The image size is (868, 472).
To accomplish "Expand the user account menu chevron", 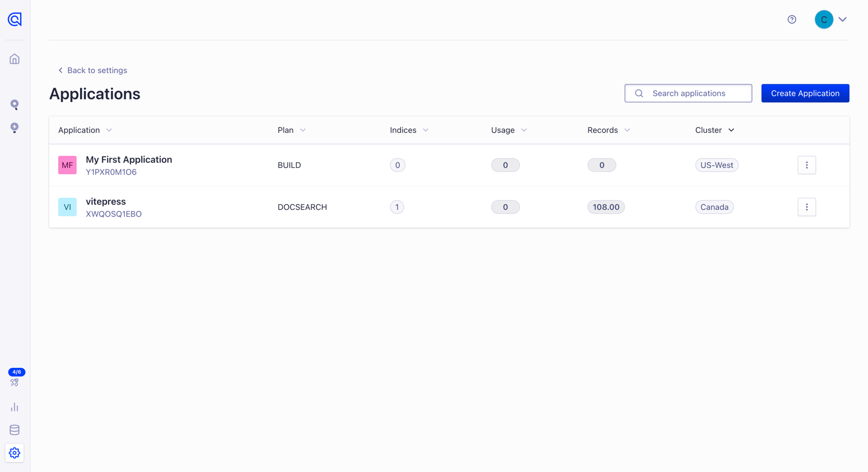I will pos(843,20).
